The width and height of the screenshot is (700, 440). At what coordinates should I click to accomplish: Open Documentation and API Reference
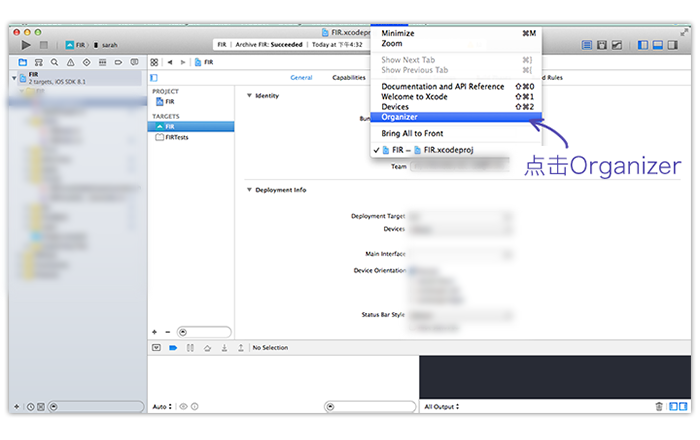pos(456,86)
